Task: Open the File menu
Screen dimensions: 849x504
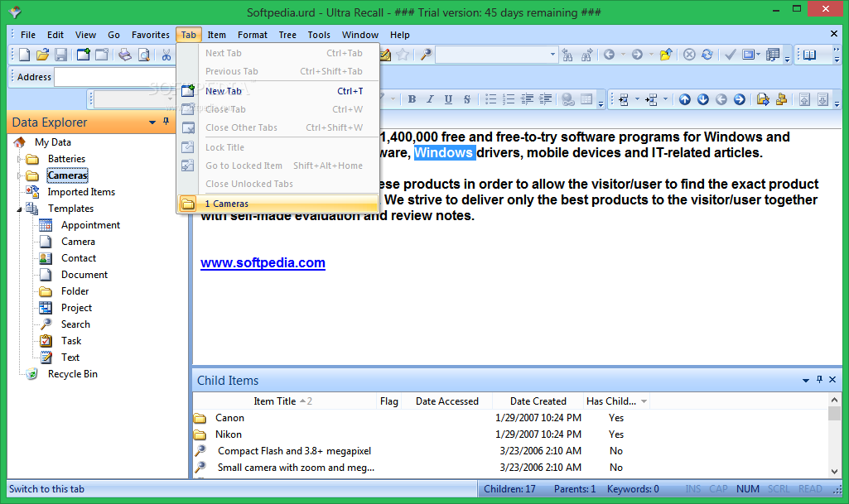Action: click(x=28, y=35)
